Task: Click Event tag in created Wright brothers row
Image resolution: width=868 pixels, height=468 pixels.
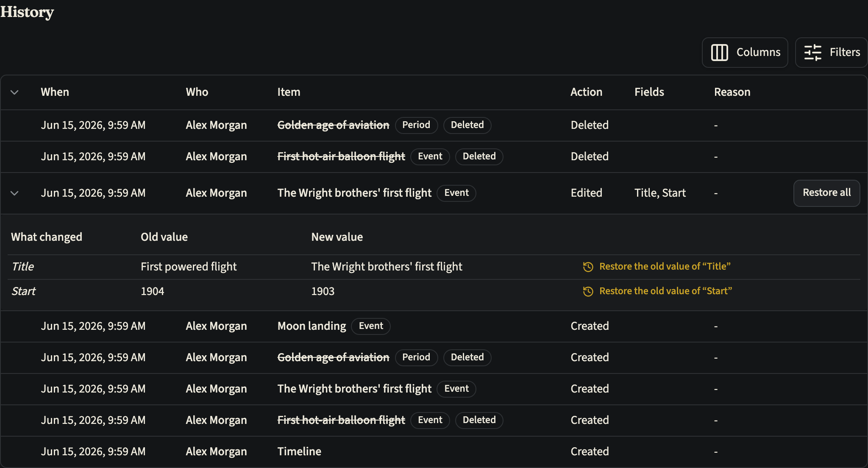Action: [456, 389]
